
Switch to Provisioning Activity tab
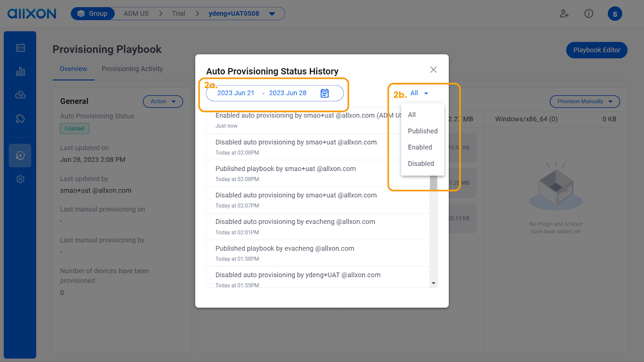(132, 69)
